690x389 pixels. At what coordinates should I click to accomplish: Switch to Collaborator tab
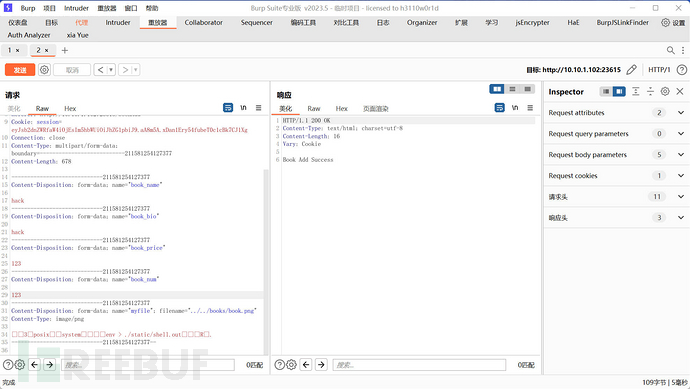pyautogui.click(x=203, y=22)
